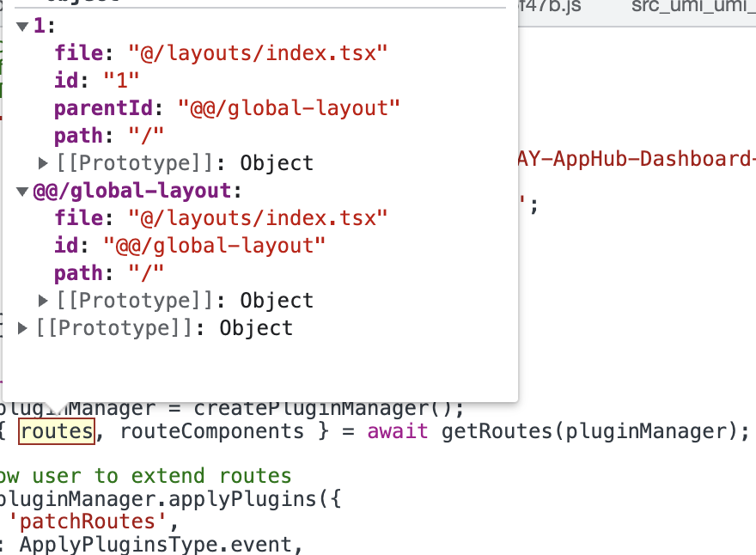Select the highlighted routes variable
The height and width of the screenshot is (555, 756).
[57, 431]
